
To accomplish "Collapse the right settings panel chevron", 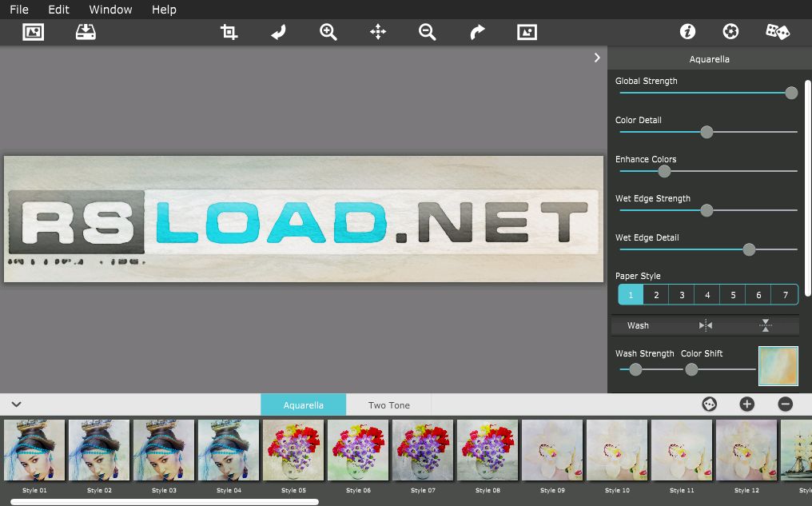I will pos(597,58).
